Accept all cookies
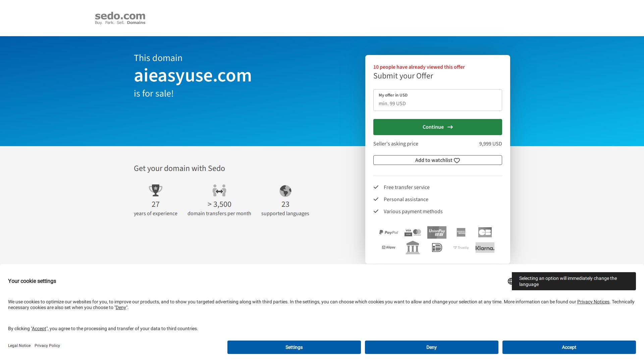This screenshot has height=362, width=644. tap(569, 347)
